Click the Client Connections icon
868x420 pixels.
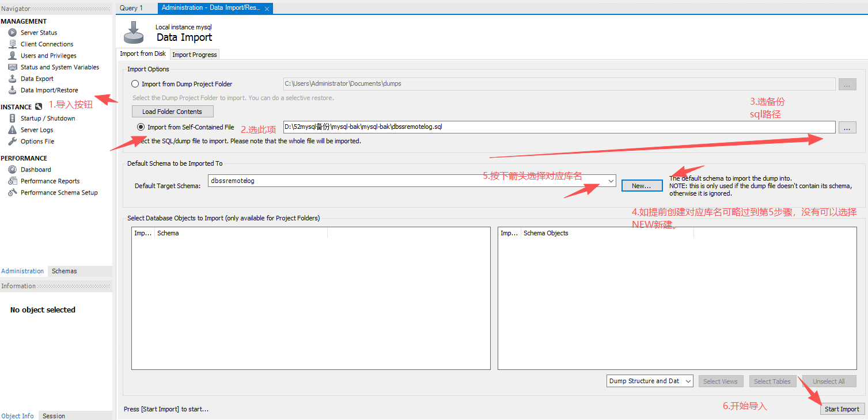click(12, 44)
